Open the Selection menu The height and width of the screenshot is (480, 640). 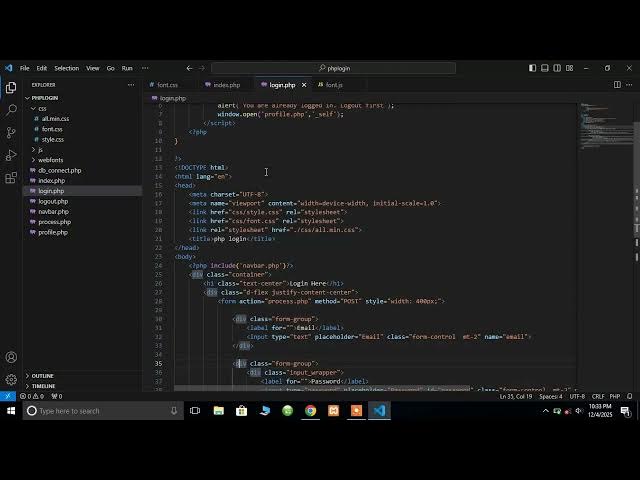[x=67, y=68]
